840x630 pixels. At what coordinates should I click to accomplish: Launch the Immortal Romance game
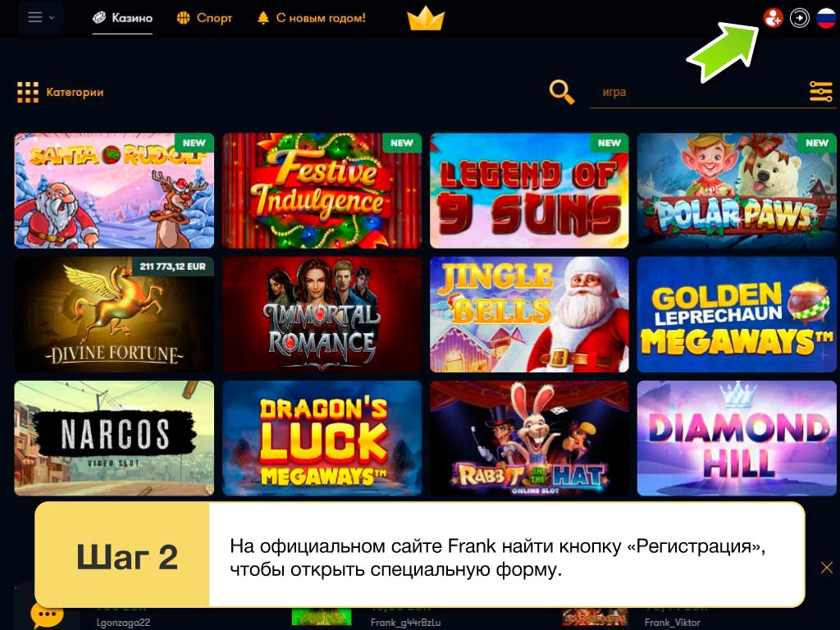tap(322, 314)
